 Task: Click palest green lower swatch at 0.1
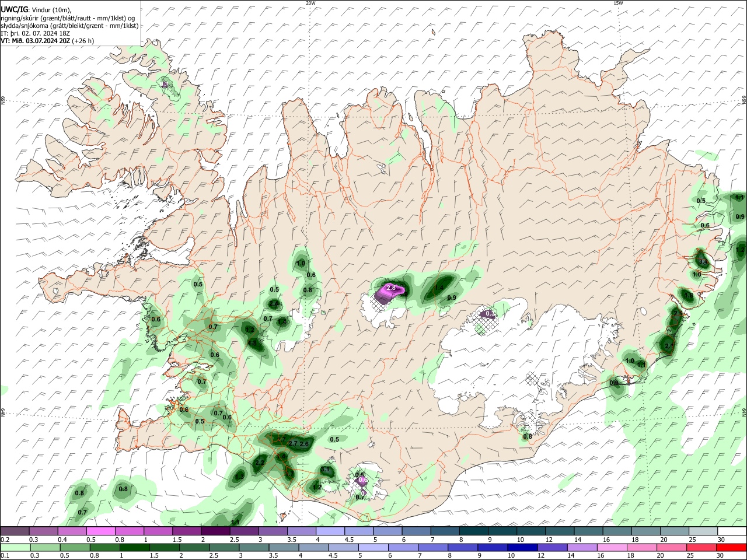click(x=15, y=547)
